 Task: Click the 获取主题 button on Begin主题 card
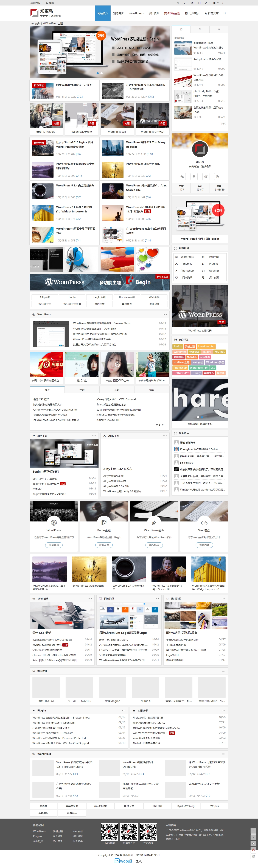click(104, 545)
